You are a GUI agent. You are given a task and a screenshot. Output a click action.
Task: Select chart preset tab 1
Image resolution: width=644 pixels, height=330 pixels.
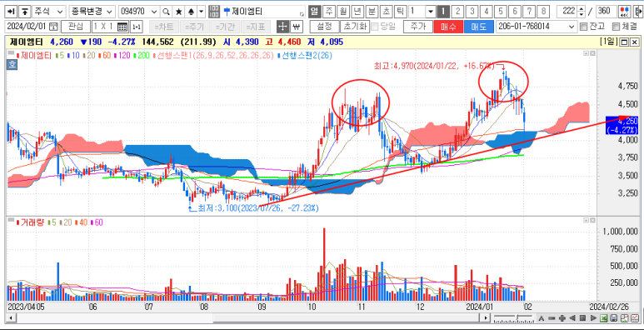[x=442, y=11]
